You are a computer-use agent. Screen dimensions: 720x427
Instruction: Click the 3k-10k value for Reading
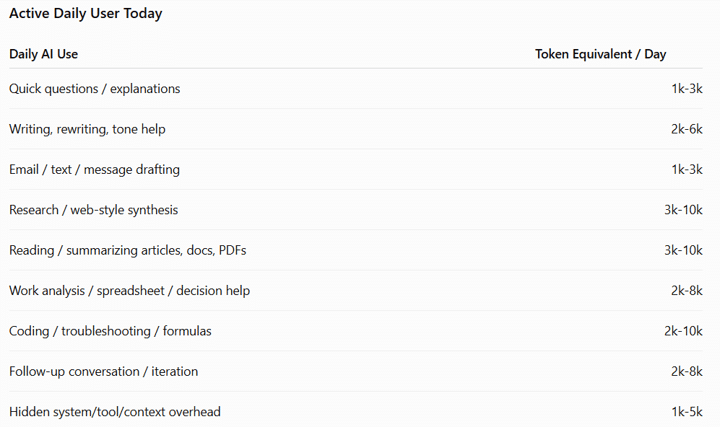[x=683, y=250]
